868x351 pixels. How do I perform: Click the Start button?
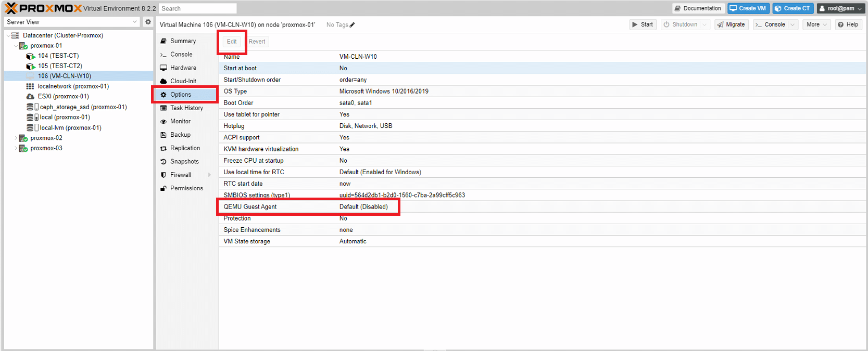(x=643, y=24)
